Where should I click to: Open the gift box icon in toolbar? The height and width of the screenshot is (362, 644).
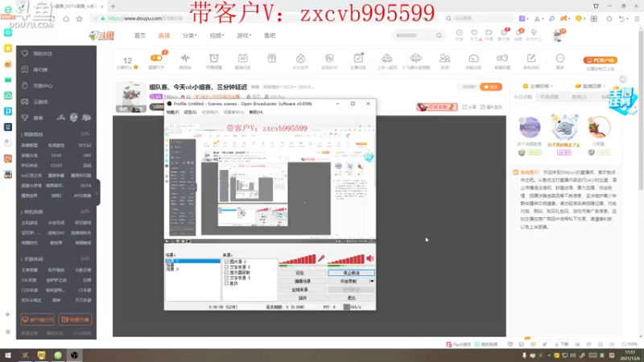(271, 58)
